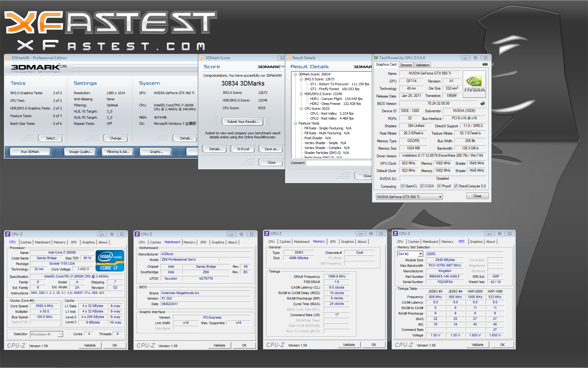The height and width of the screenshot is (368, 588).
Task: Click the To Excel button
Action: 243,149
